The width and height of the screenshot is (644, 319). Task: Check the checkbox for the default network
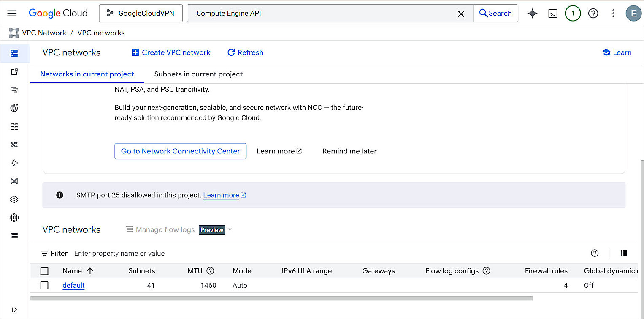coord(44,285)
